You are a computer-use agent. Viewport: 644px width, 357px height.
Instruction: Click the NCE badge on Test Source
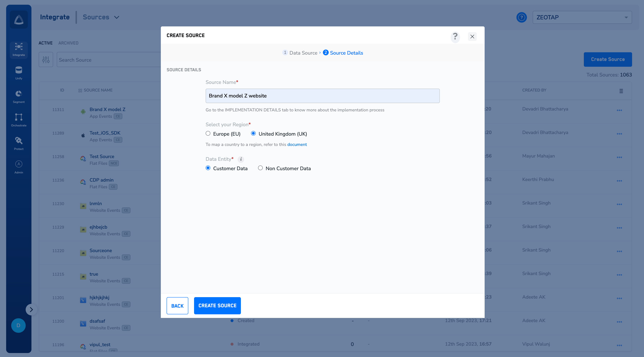click(x=114, y=163)
